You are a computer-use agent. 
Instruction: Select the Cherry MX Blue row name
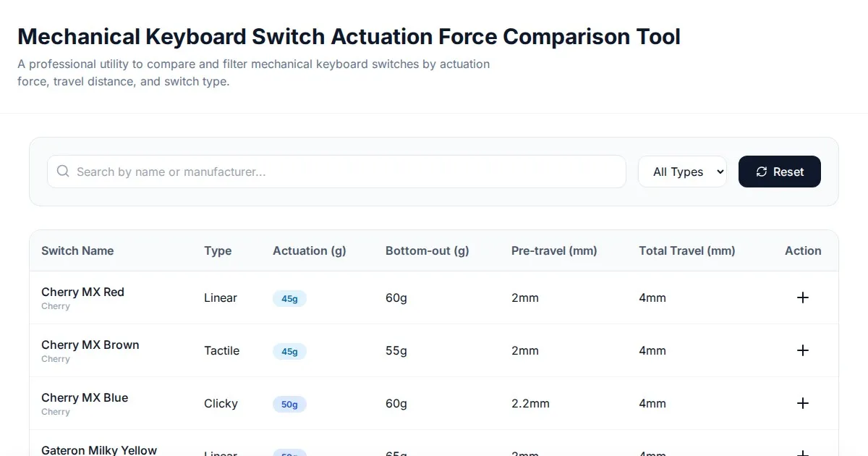(85, 397)
